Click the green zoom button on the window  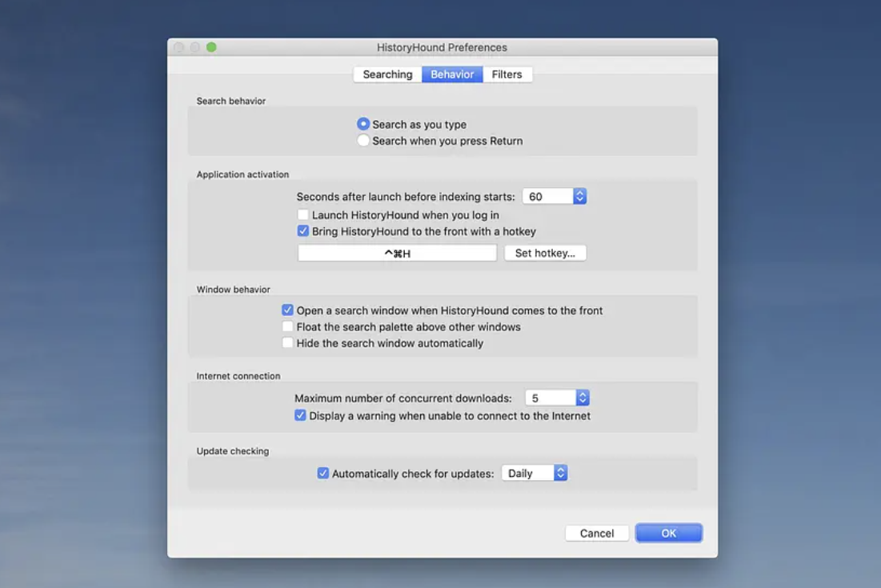coord(211,47)
